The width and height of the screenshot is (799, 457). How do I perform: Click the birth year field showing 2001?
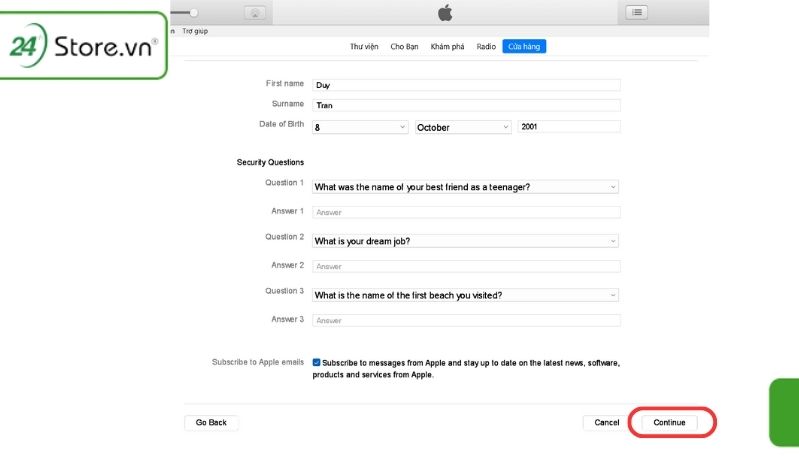tap(569, 126)
